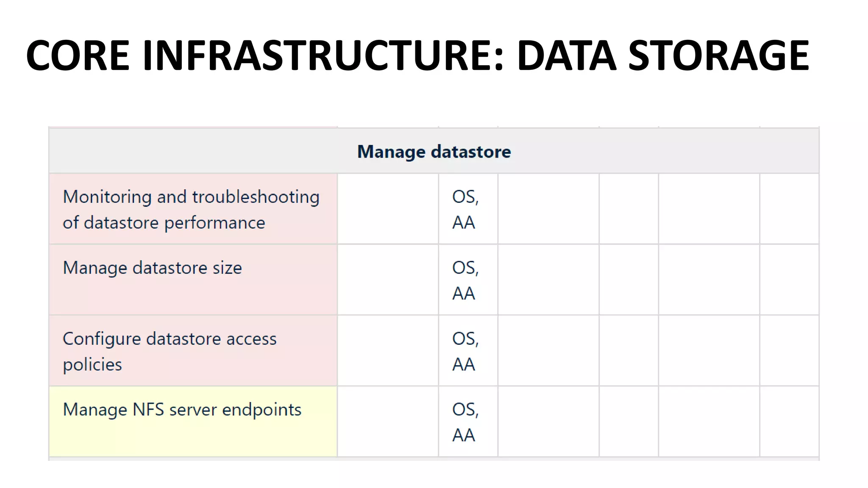Select the Manage datastore size cell
868x488 pixels.
tap(152, 268)
